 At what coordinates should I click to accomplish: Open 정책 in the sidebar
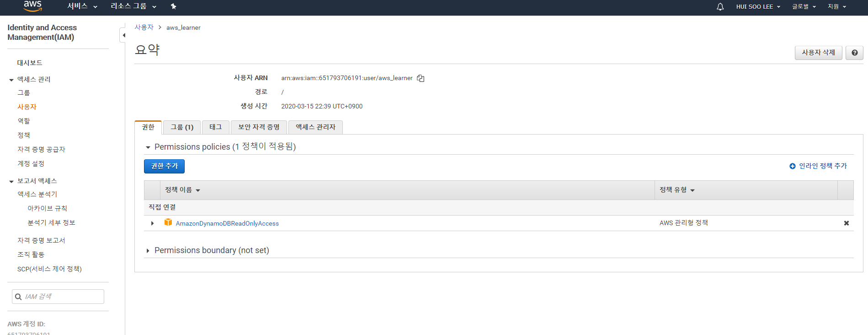(24, 135)
